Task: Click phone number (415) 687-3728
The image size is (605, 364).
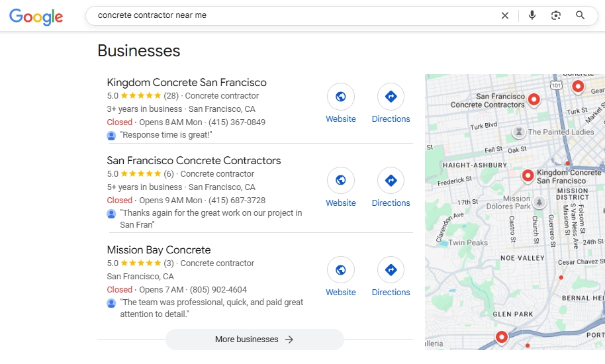Action: point(237,201)
